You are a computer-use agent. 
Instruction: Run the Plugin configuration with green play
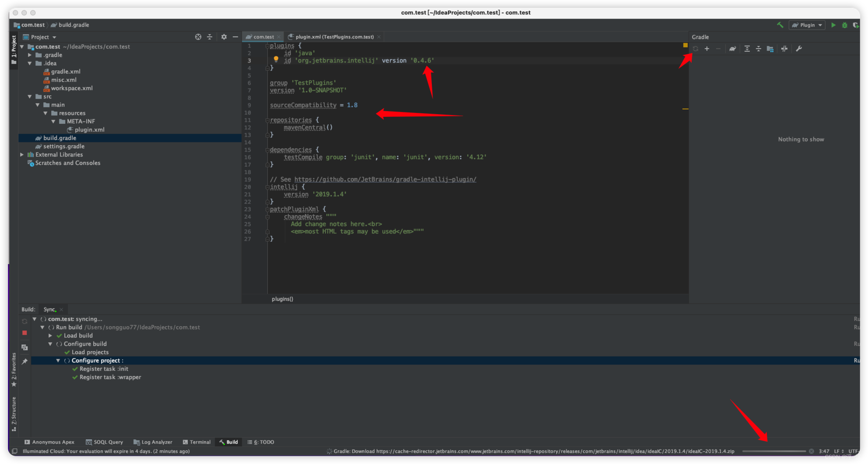coord(833,25)
